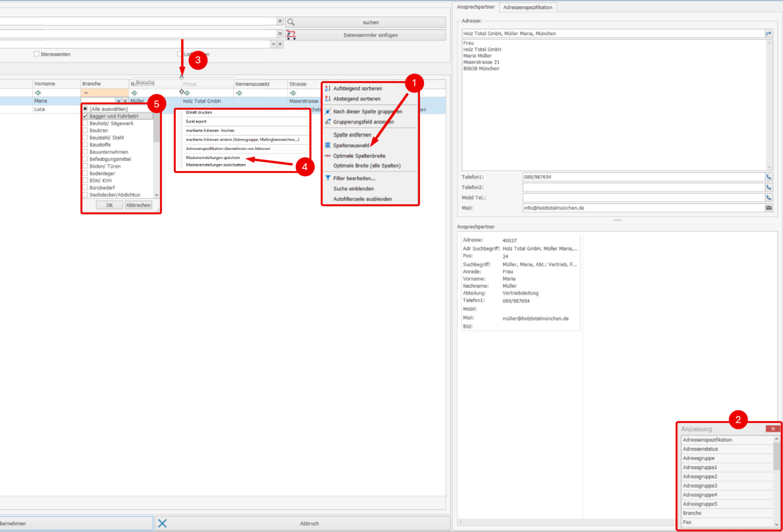This screenshot has height=532, width=783.
Task: Pick Adressgruppe3 in Anpassung list
Action: pos(727,486)
